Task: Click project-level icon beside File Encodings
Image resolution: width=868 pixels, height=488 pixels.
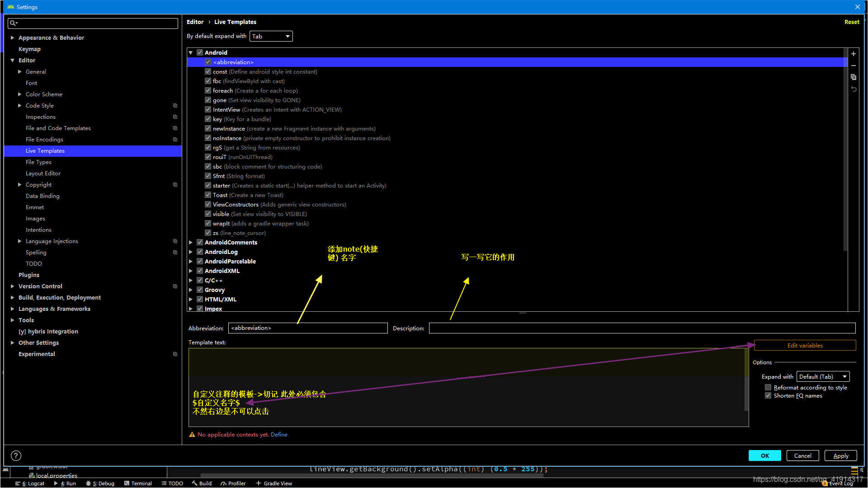Action: [x=175, y=140]
